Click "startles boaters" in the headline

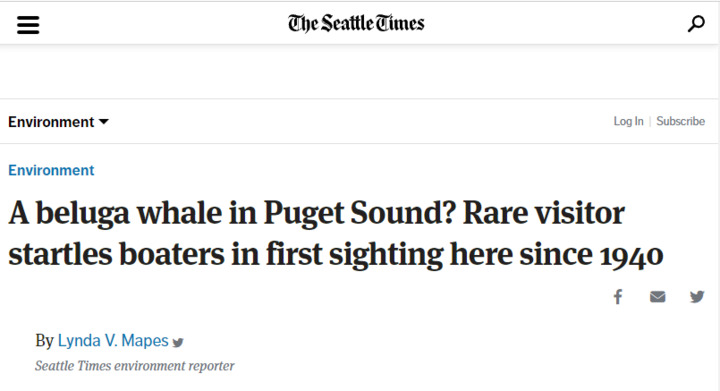[x=117, y=254]
